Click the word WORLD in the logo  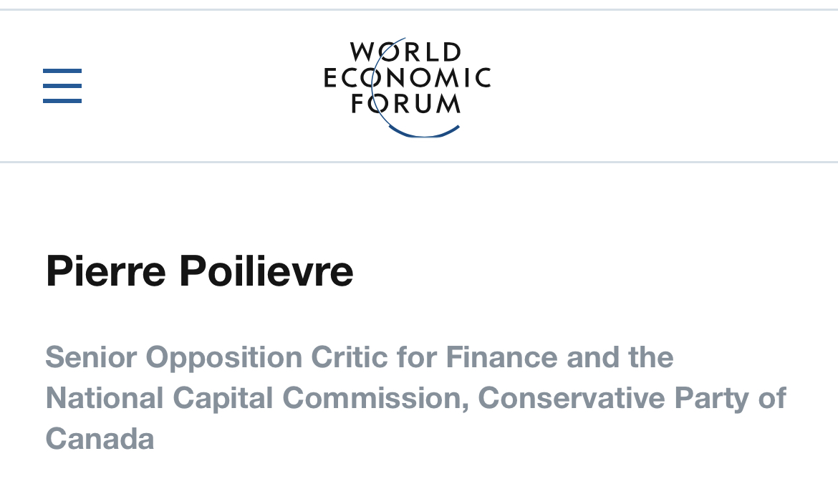tap(405, 52)
